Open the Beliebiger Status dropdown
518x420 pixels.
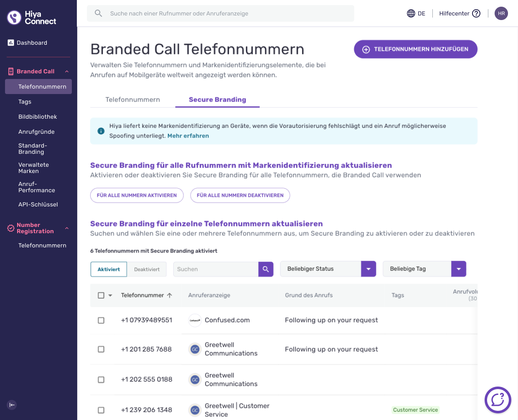pos(328,269)
